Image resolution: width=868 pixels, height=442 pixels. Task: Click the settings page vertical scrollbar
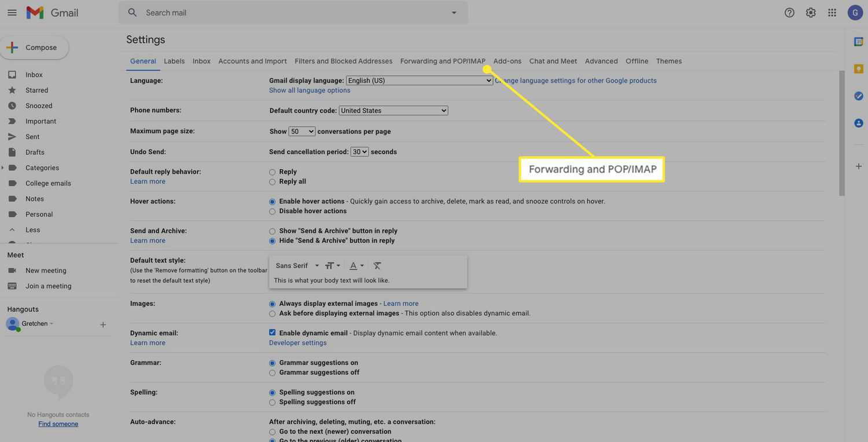[x=842, y=133]
